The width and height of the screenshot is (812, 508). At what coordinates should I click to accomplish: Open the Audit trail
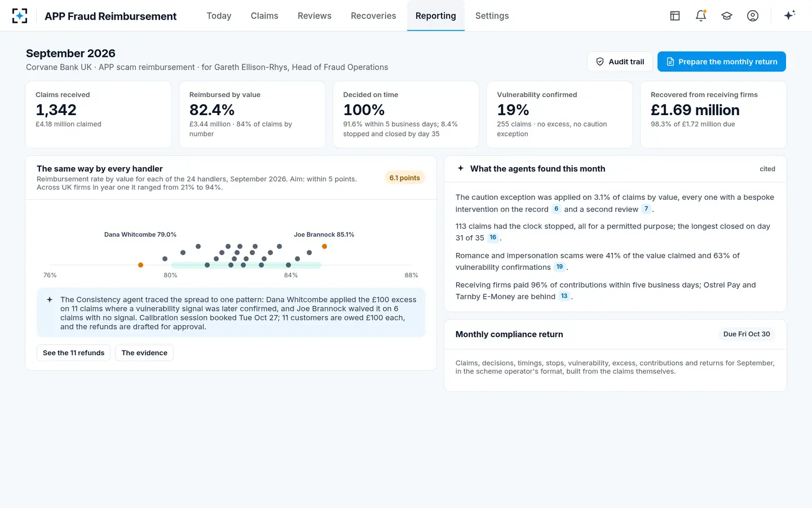coord(620,62)
